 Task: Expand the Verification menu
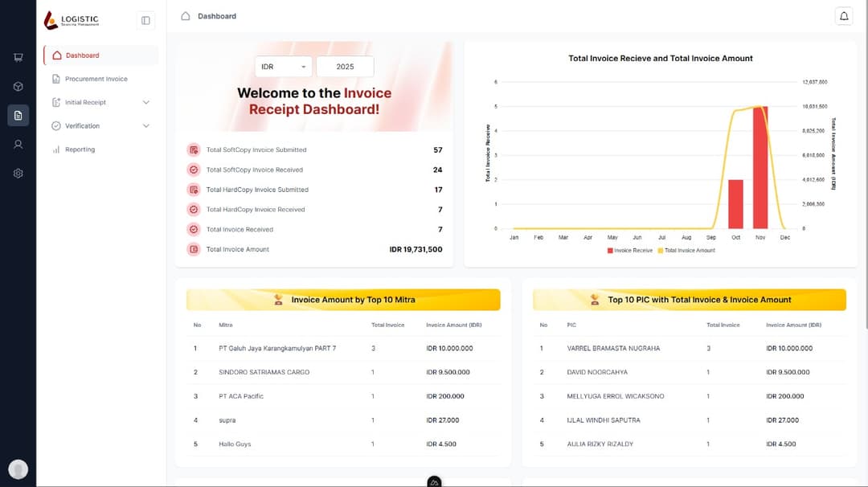pos(101,126)
